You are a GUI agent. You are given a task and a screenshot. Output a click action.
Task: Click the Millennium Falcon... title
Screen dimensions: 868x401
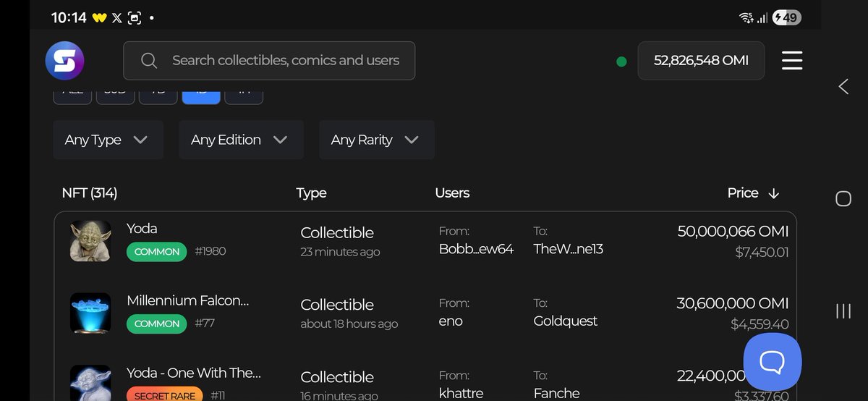(189, 300)
